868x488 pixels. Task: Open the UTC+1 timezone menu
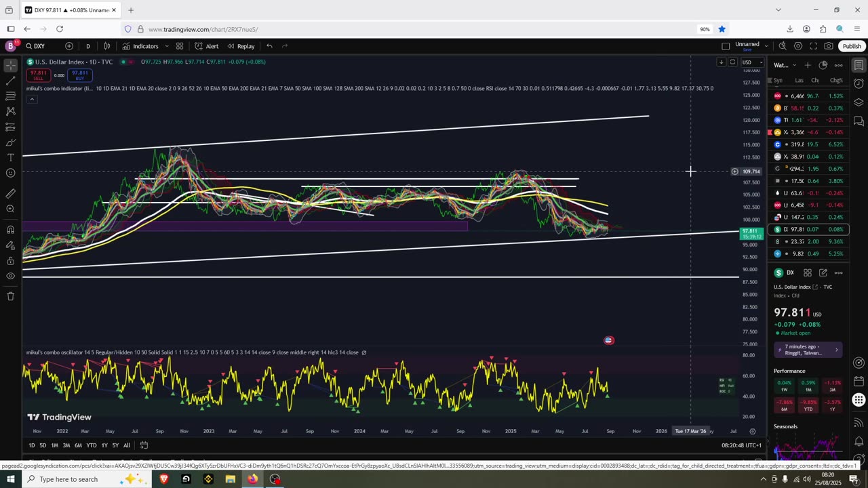click(742, 445)
